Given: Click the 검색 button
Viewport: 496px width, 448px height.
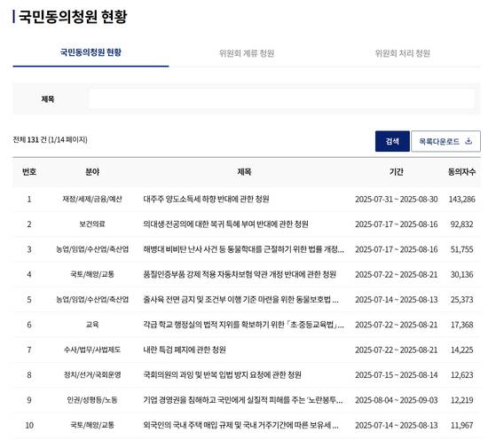Looking at the screenshot, I should pos(392,141).
